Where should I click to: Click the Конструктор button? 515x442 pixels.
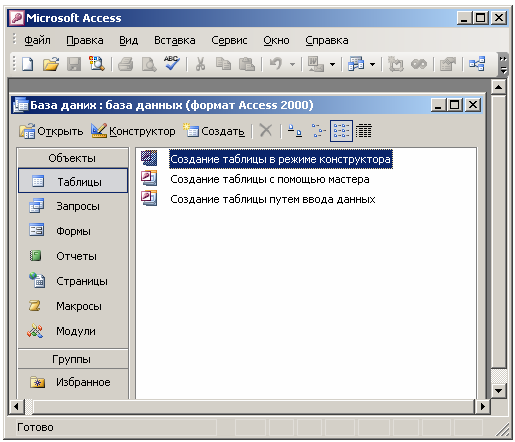[133, 131]
